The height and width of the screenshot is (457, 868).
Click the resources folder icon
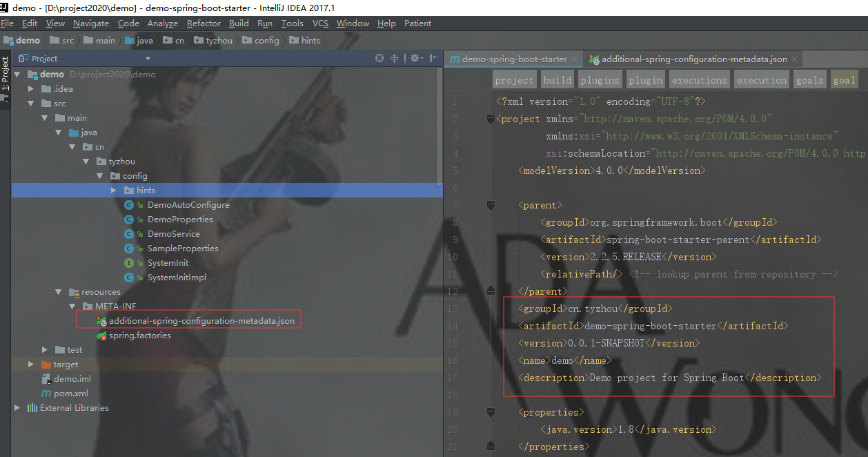tap(74, 292)
